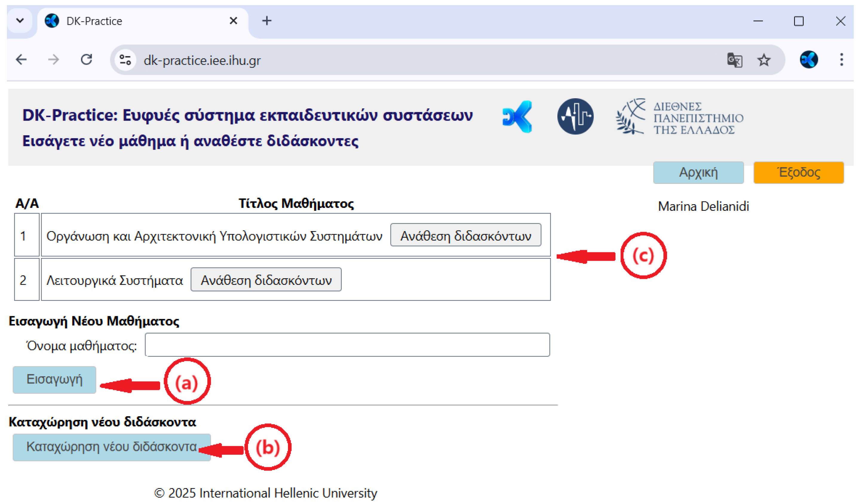Image resolution: width=860 pixels, height=504 pixels.
Task: Click the round dark blue lab logo
Action: click(575, 117)
